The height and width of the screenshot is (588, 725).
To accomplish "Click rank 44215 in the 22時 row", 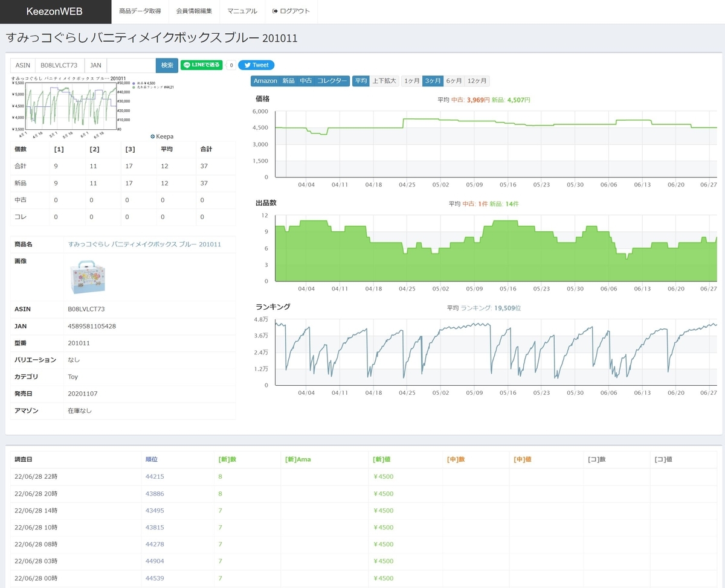I will 155,477.
